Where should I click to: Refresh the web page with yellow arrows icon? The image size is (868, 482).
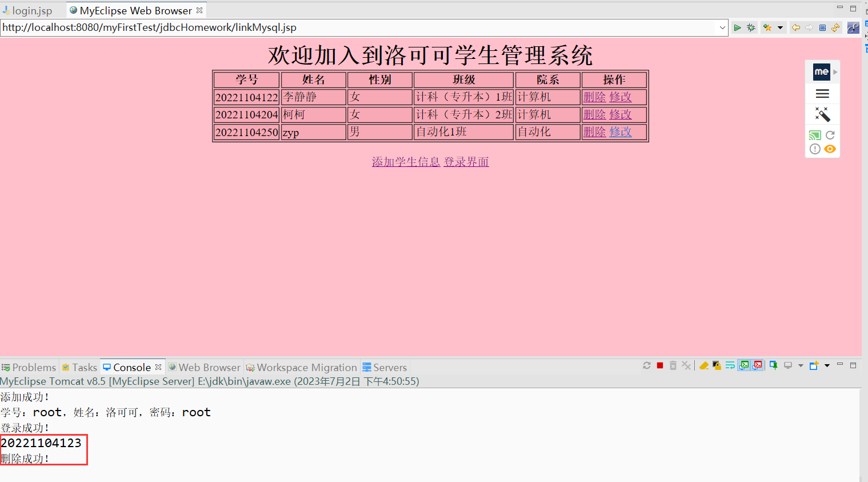click(x=835, y=27)
